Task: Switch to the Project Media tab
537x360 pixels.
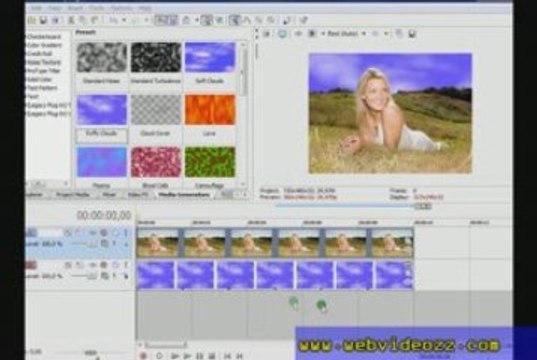Action: tap(73, 195)
